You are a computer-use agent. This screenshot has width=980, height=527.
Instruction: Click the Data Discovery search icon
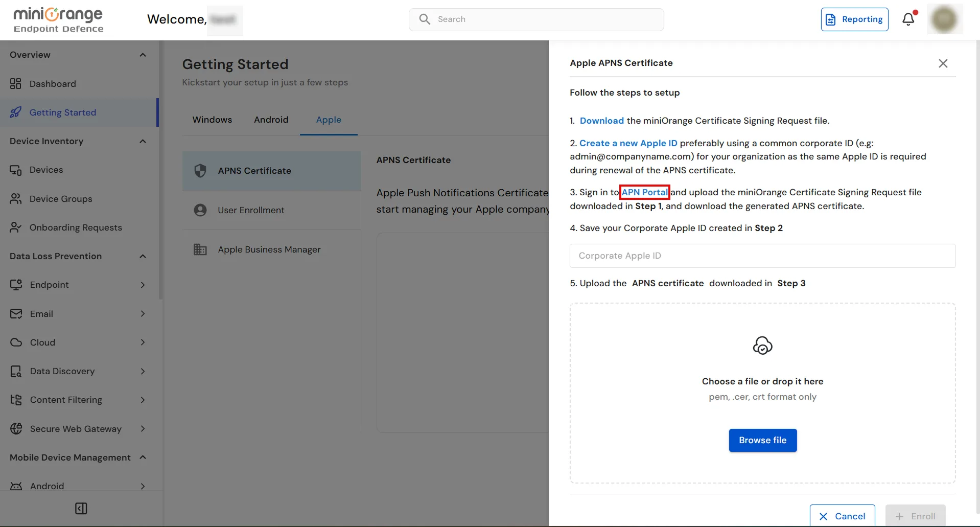[x=16, y=371]
